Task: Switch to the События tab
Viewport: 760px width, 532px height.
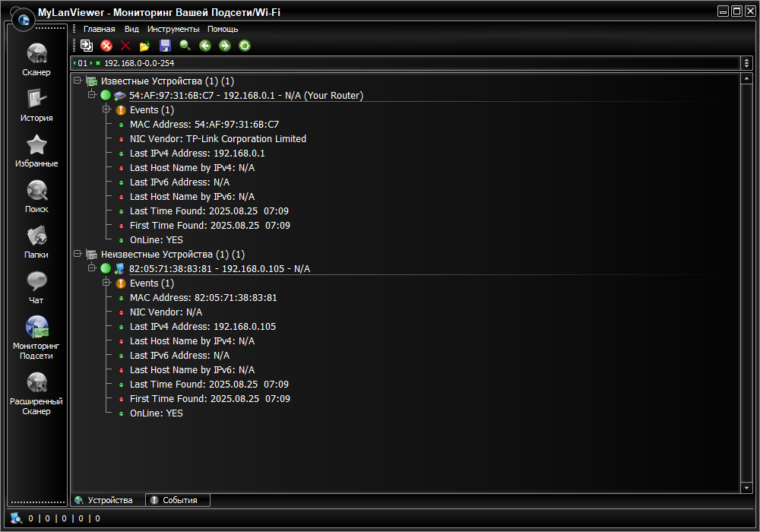Action: [178, 500]
